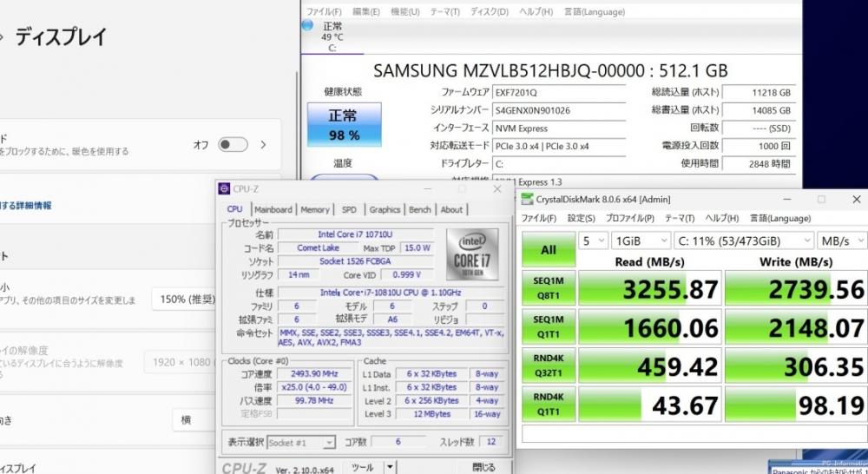Switch to the Mainboard tab in CPU-Z
This screenshot has width=868, height=474.
(273, 210)
